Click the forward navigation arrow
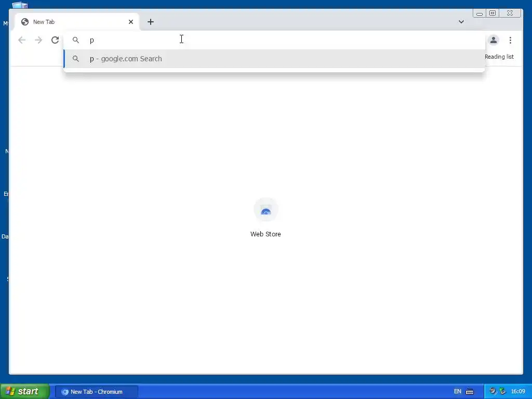This screenshot has height=399, width=532. pos(38,40)
